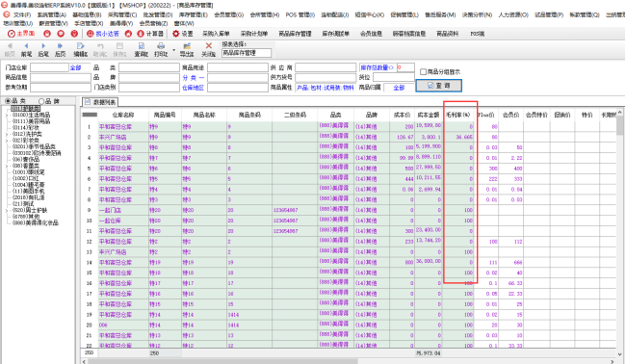Open the 决策分析(N) menu
626x364 pixels.
click(477, 14)
